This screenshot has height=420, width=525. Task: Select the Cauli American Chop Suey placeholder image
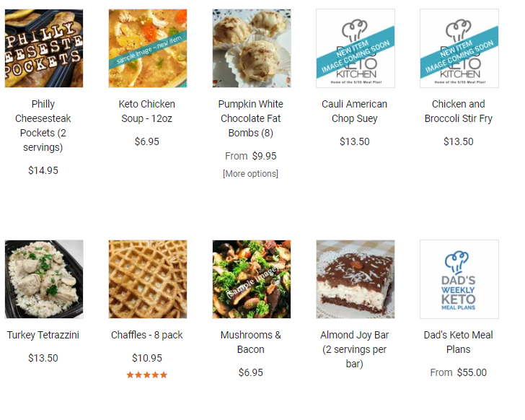click(356, 48)
